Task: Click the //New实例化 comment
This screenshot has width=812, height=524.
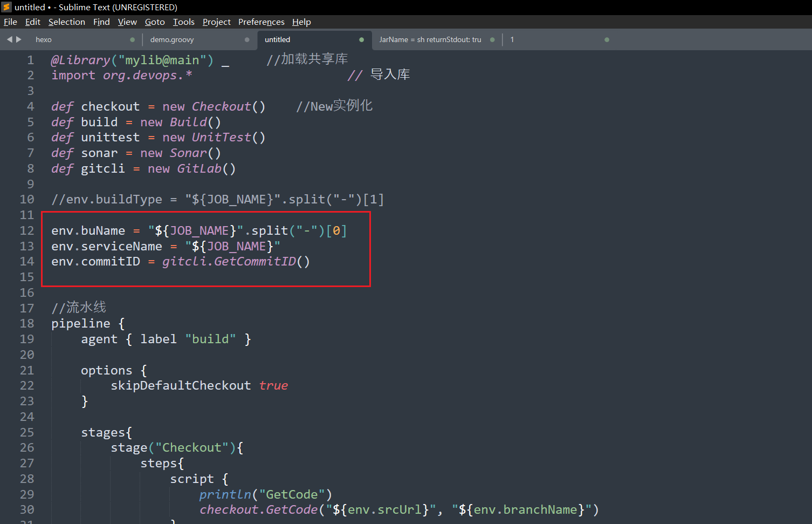Action: [x=334, y=106]
